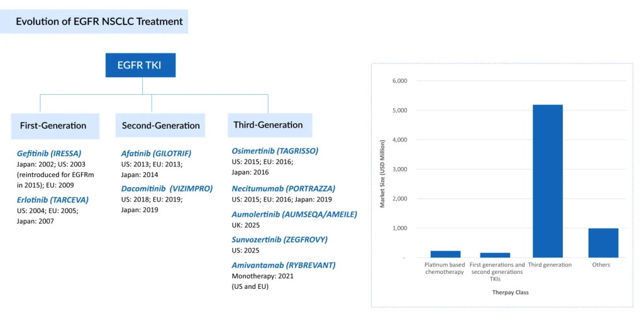The image size is (644, 314).
Task: Click 'US: 2025' approval text
Action: point(246,251)
